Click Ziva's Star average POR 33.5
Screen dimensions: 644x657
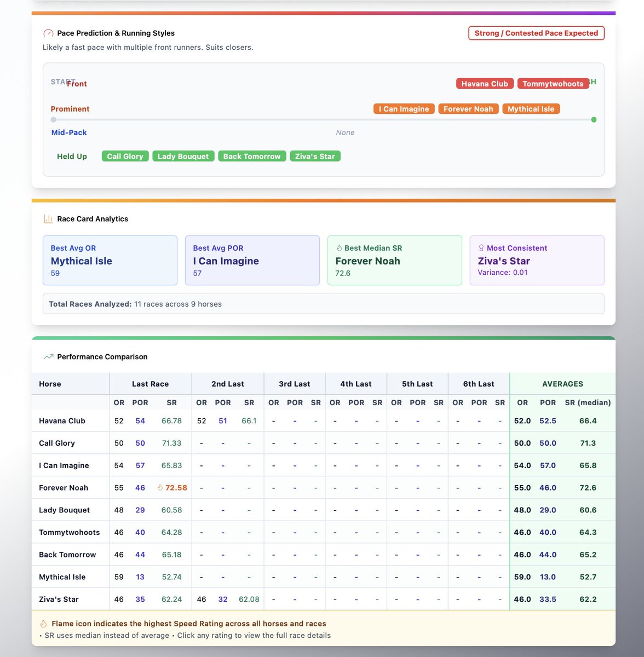pos(548,600)
